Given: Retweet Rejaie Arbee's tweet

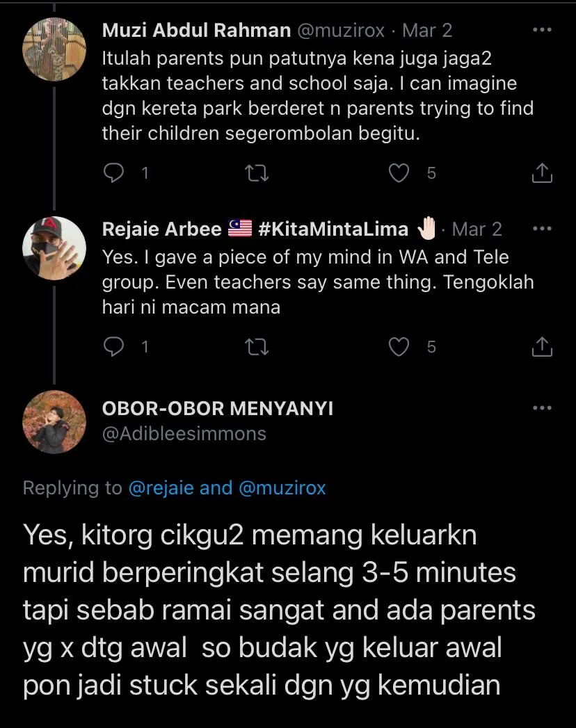Looking at the screenshot, I should pos(257,346).
